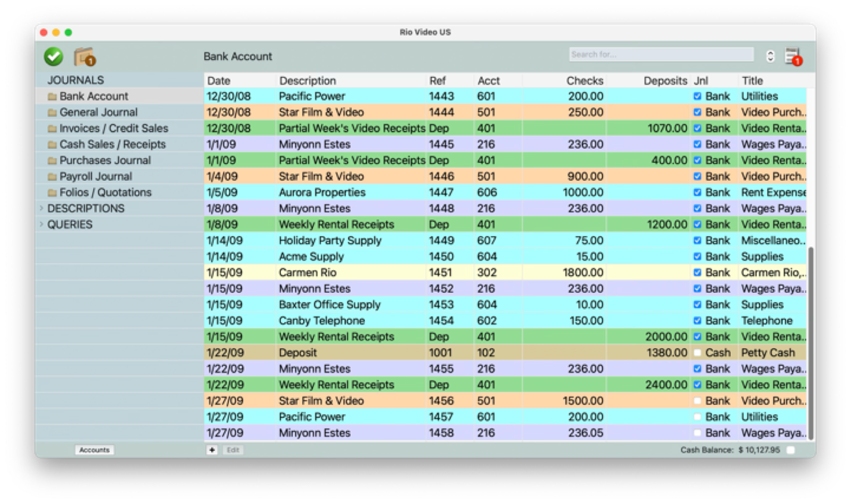Image resolution: width=851 pixels, height=504 pixels.
Task: Click the search stepper arrows
Action: (770, 56)
